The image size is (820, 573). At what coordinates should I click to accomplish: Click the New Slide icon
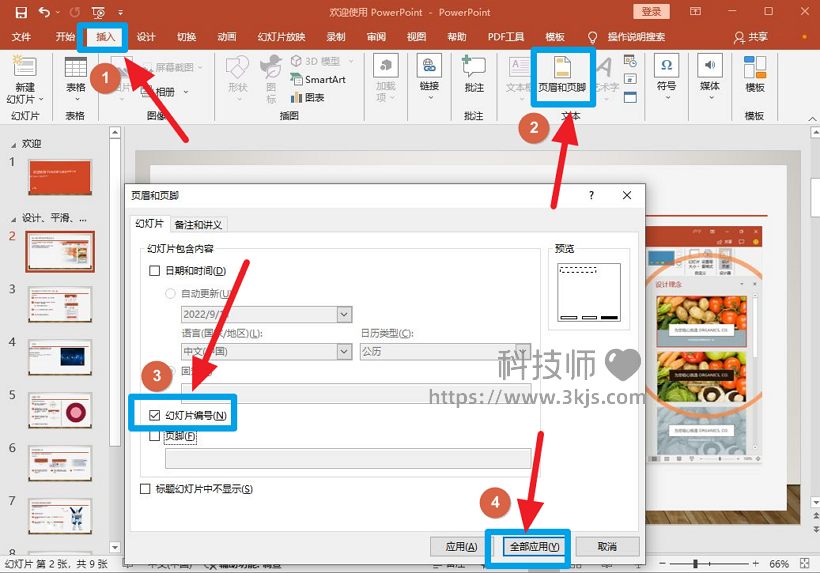click(x=25, y=67)
